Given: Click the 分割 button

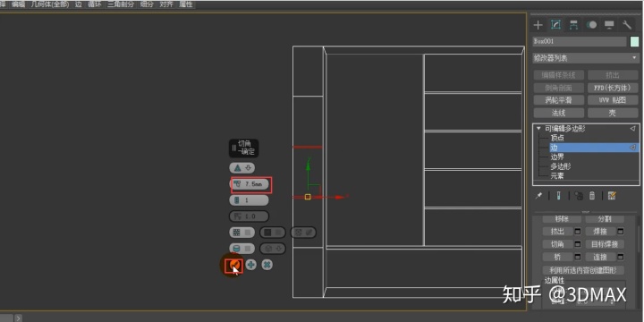Looking at the screenshot, I should (605, 219).
